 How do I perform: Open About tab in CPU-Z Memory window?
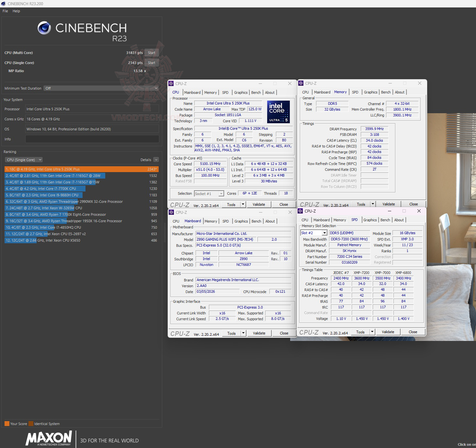pyautogui.click(x=400, y=92)
